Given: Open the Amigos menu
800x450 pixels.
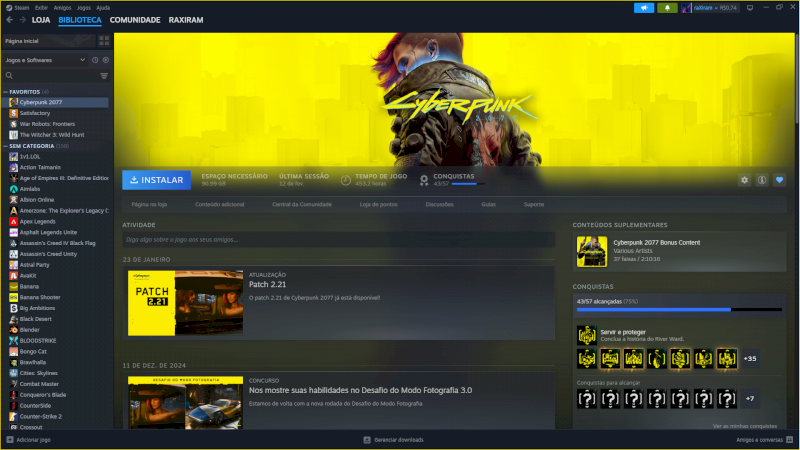Looking at the screenshot, I should 62,8.
